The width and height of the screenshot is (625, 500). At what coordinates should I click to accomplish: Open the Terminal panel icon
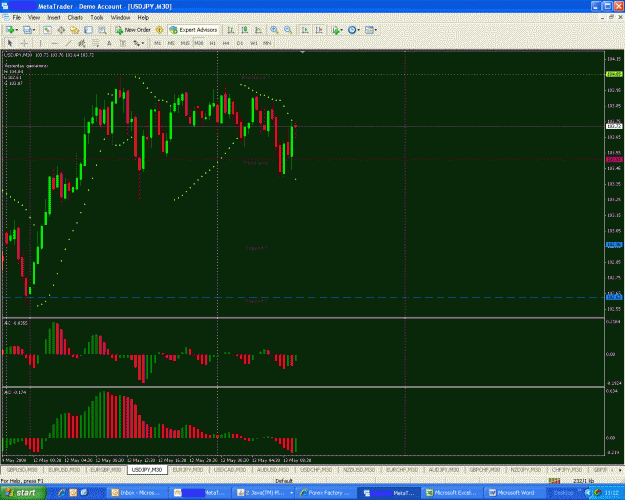pyautogui.click(x=88, y=30)
